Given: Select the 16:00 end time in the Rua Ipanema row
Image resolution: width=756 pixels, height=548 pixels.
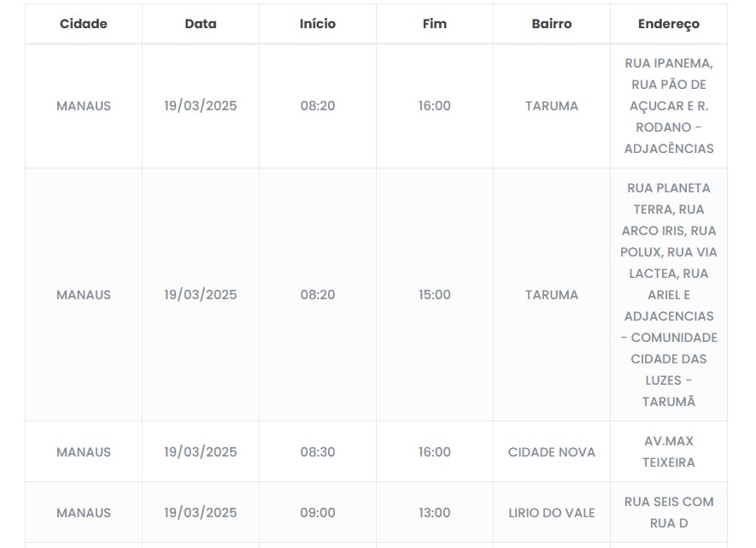Looking at the screenshot, I should tap(435, 106).
